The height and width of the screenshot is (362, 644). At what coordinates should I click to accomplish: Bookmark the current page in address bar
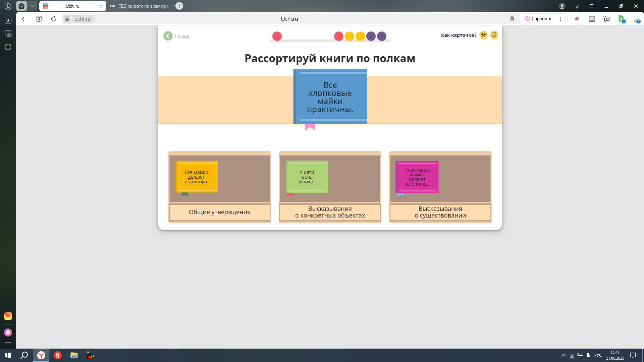click(512, 19)
